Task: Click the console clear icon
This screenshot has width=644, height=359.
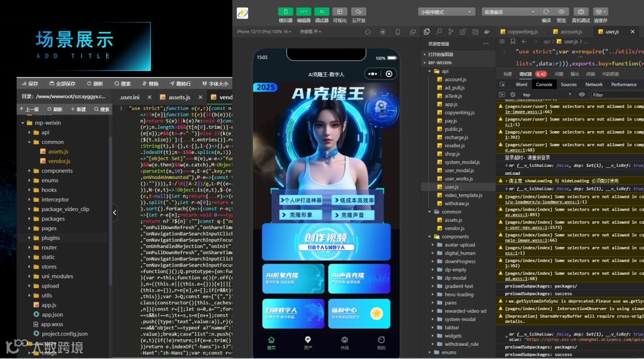Action: [513, 94]
